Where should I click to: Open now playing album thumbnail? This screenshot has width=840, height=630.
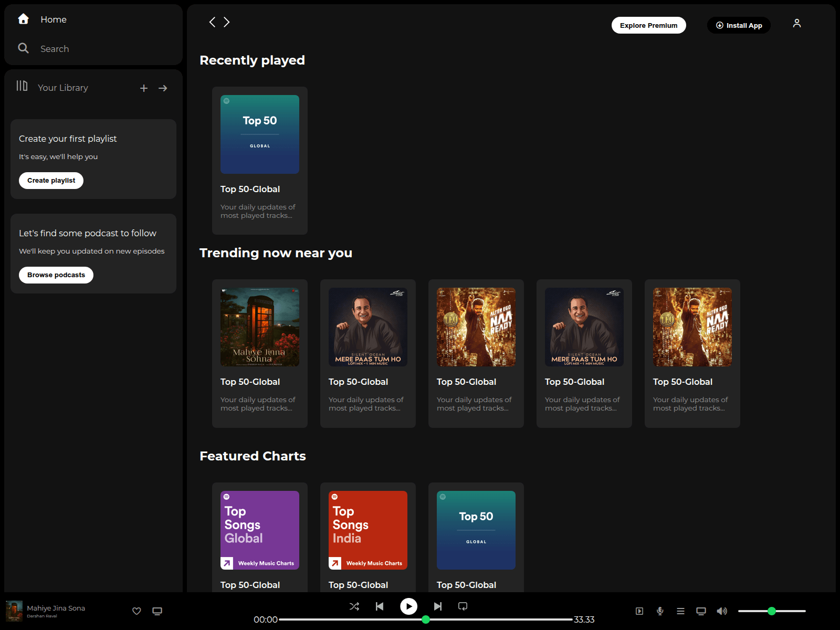[x=14, y=611]
